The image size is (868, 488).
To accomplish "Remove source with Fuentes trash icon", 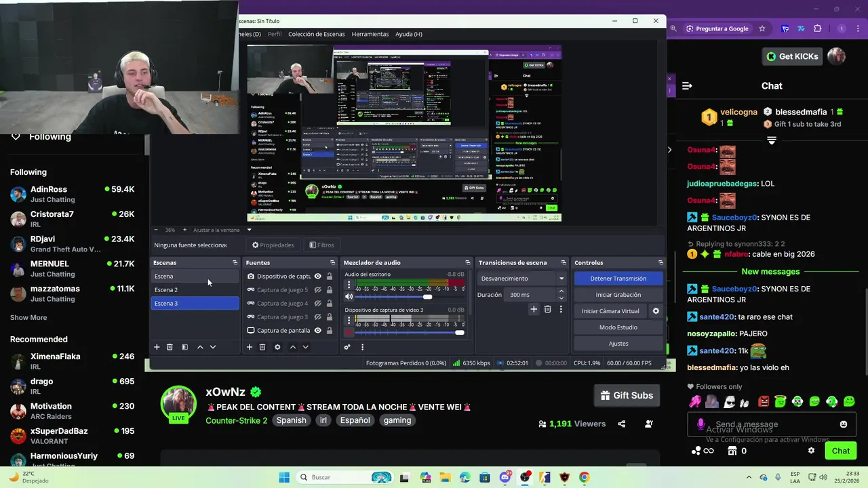I will pyautogui.click(x=262, y=347).
